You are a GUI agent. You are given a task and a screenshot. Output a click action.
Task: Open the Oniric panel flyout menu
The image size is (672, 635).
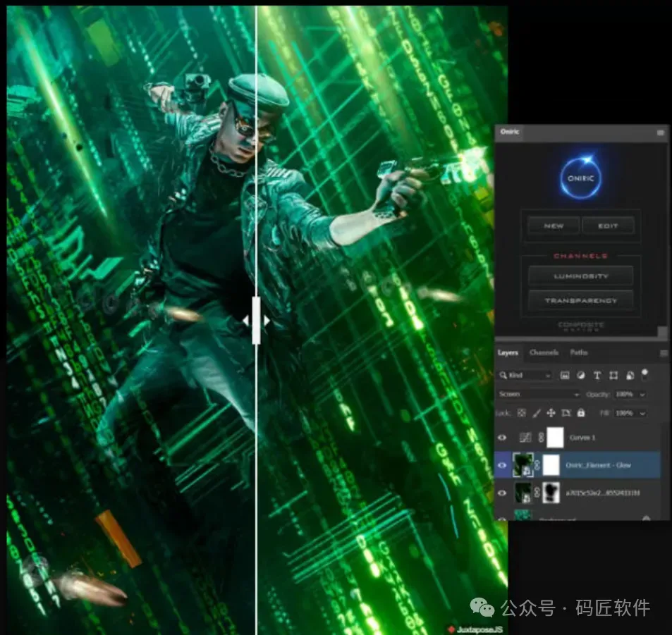point(660,132)
